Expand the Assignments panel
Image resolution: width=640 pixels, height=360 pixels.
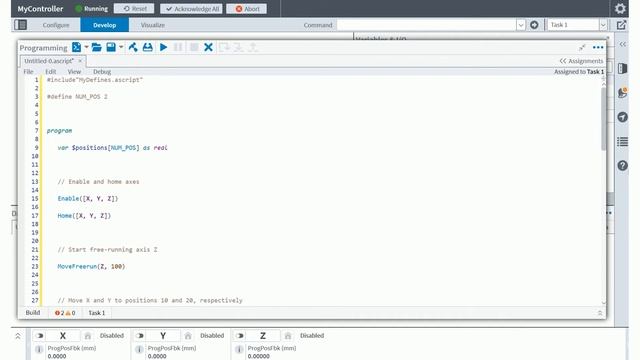tap(581, 61)
